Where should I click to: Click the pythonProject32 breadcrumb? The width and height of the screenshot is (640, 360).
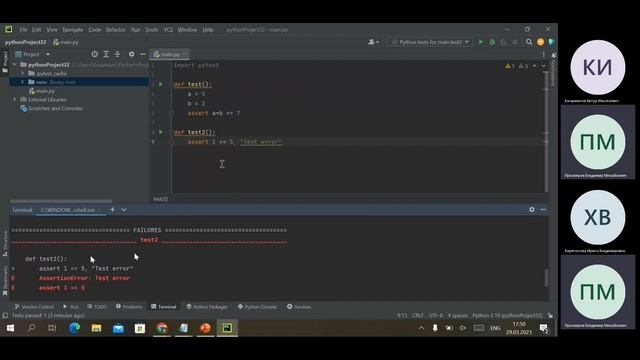(25, 42)
